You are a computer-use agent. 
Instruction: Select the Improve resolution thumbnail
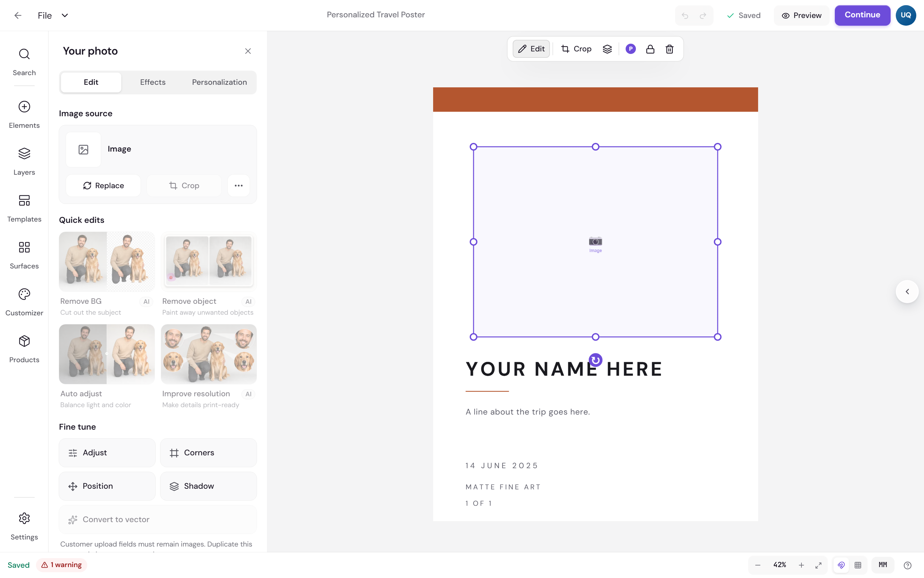click(x=209, y=355)
